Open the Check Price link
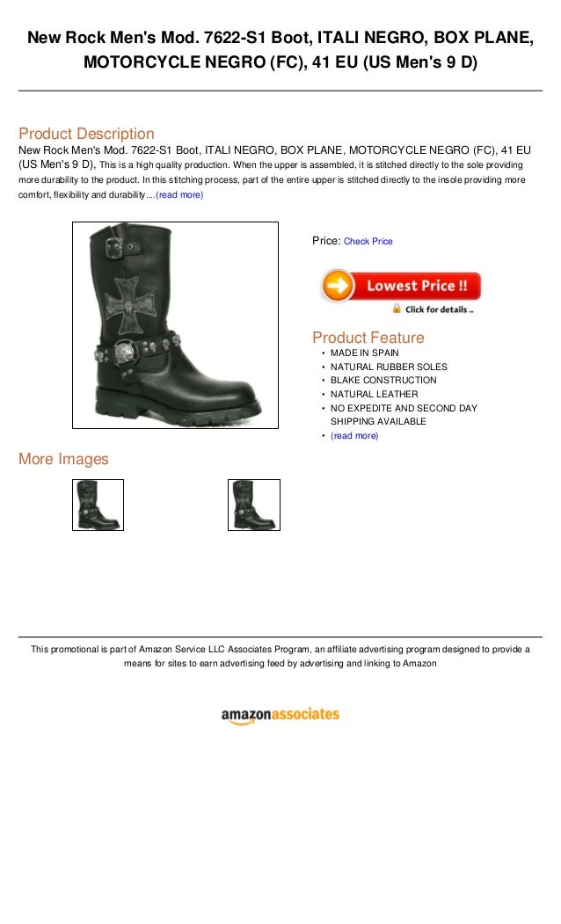This screenshot has height=924, width=561. [368, 241]
